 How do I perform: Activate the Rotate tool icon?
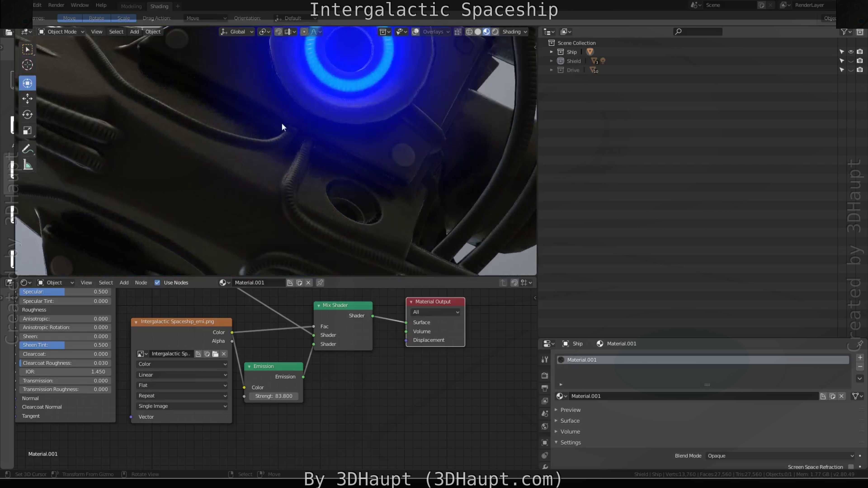coord(27,115)
